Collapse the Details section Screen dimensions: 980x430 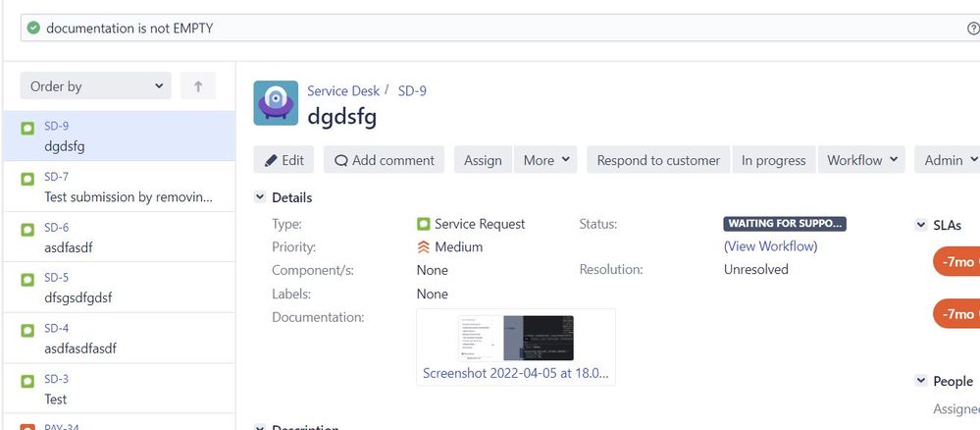pos(259,197)
